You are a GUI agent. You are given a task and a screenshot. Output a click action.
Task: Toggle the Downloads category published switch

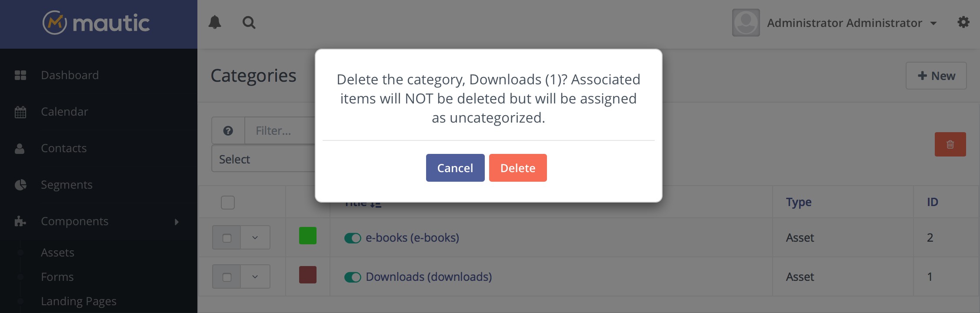coord(353,277)
